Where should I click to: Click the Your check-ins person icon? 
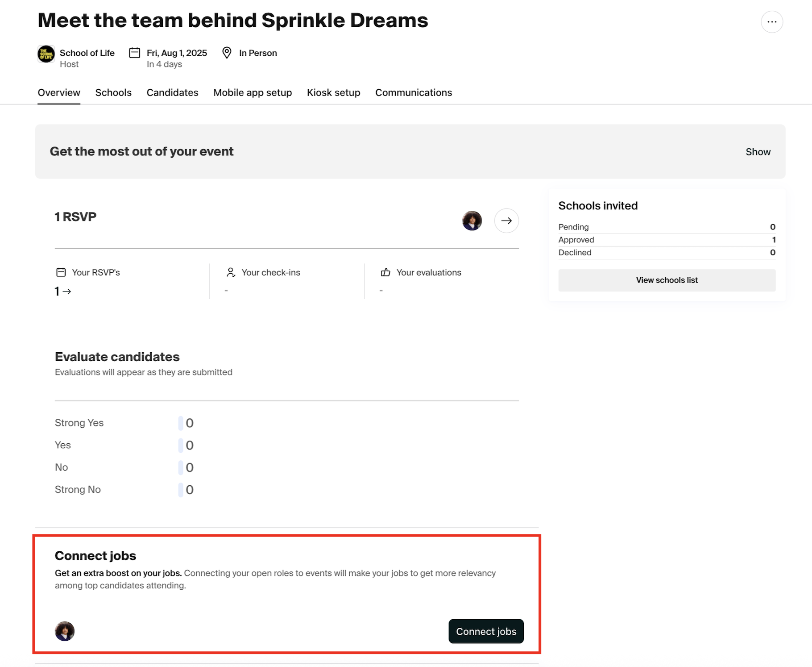(231, 272)
